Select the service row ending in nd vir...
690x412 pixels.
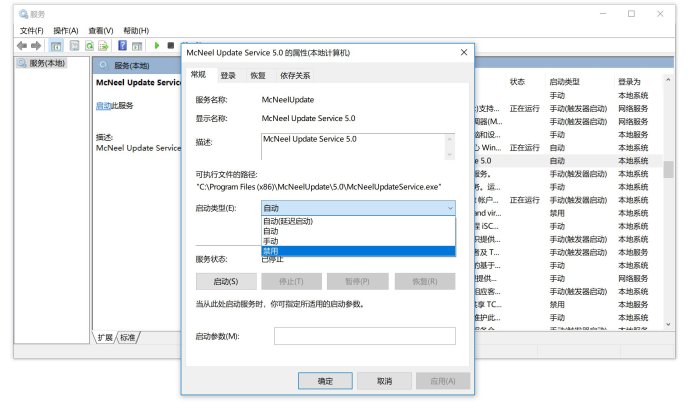[x=569, y=213]
